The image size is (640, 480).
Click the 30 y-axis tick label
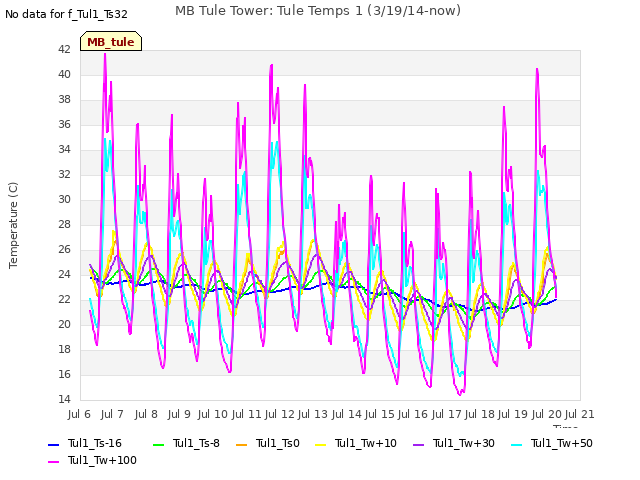point(64,200)
